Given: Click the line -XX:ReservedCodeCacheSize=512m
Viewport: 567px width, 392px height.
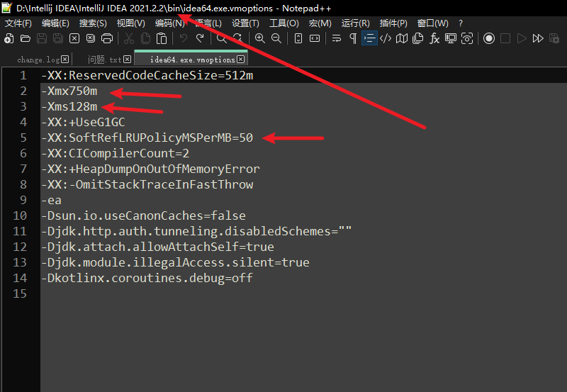Looking at the screenshot, I should pyautogui.click(x=147, y=75).
